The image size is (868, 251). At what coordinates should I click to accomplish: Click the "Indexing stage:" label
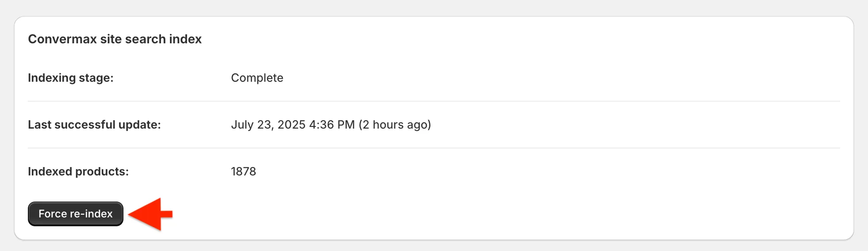[x=71, y=78]
